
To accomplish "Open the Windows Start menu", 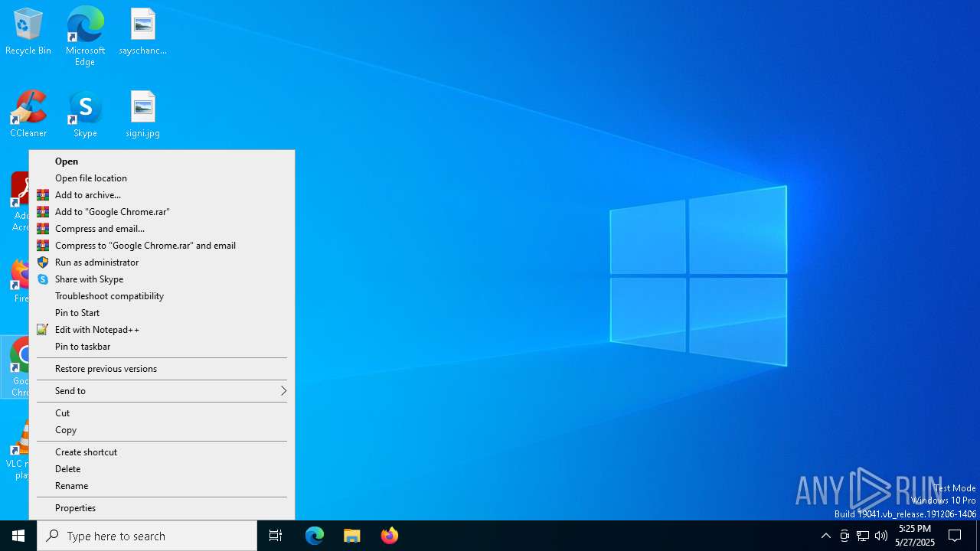I will click(x=18, y=536).
